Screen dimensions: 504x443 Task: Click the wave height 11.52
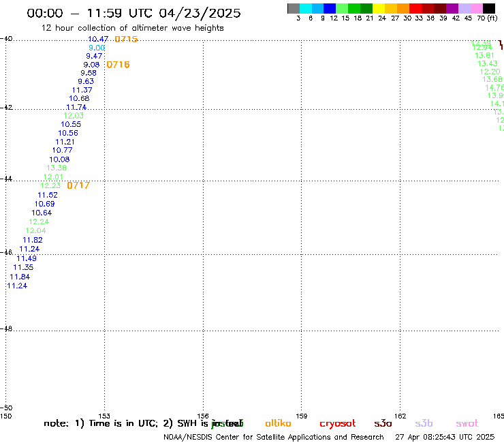[x=48, y=195]
